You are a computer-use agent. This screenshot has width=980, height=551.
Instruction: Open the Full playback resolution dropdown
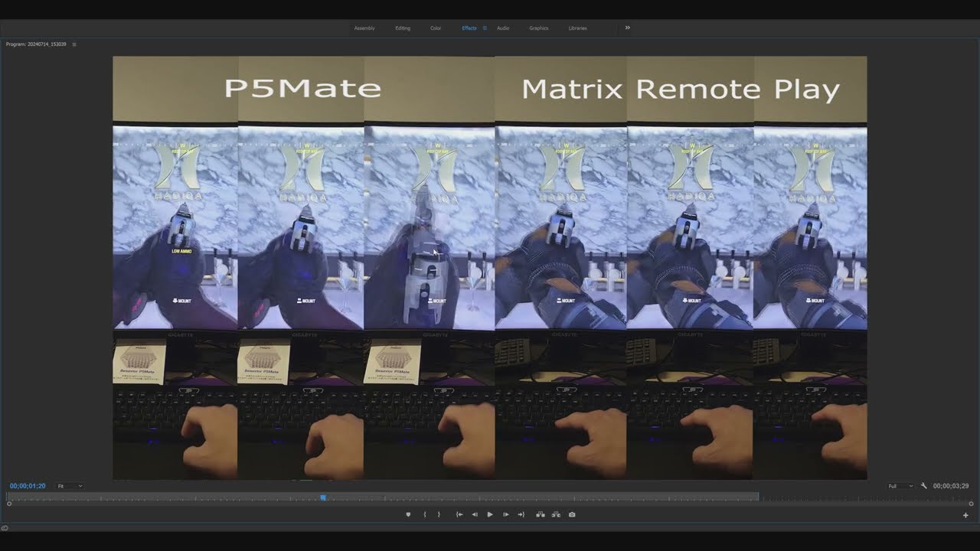click(900, 486)
